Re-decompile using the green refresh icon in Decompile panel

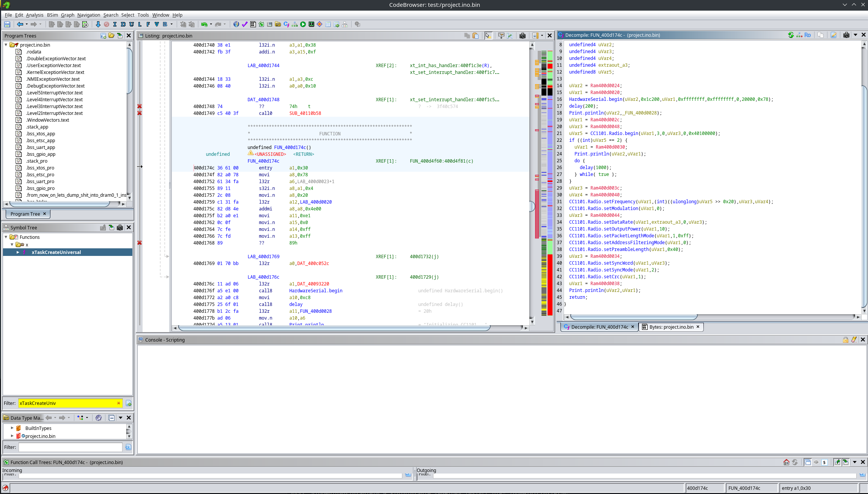coord(791,35)
